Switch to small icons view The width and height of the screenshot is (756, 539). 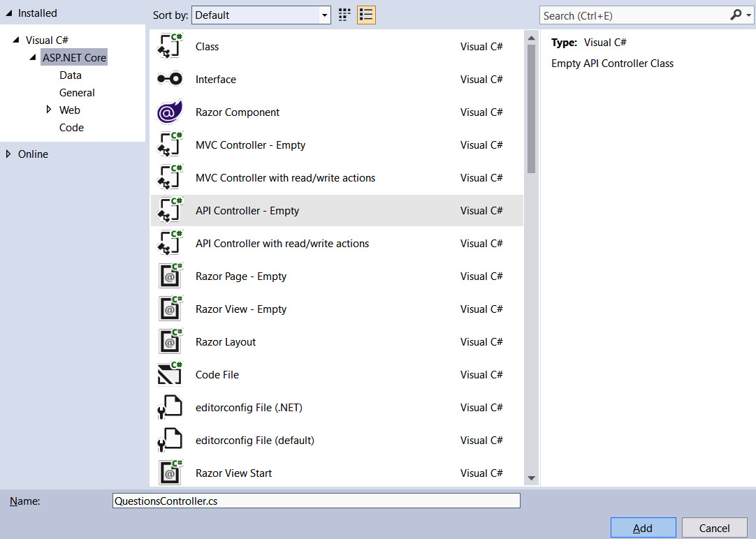click(344, 14)
